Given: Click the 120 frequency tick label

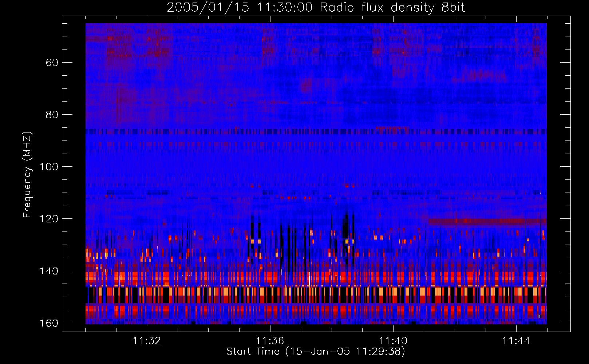Looking at the screenshot, I should click(49, 219).
